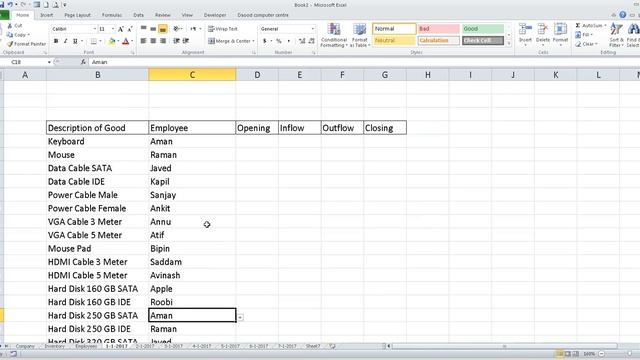
Task: Select cell containing Power Cable Female
Action: [x=97, y=209]
